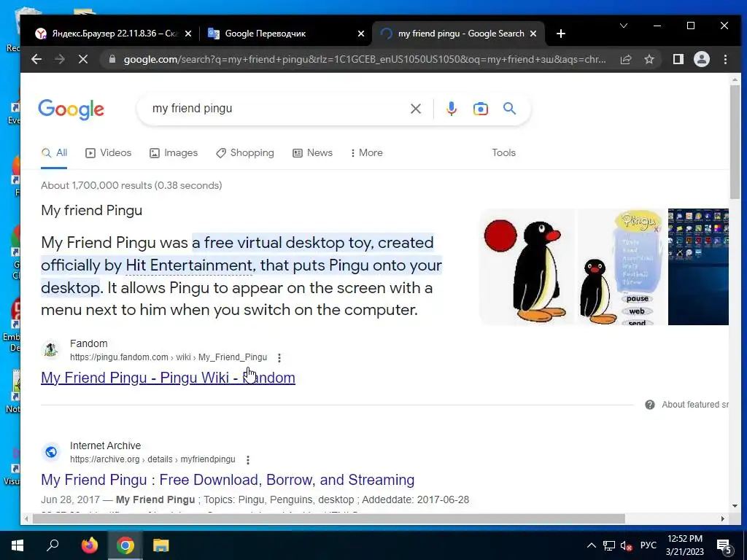Select the my friend pingu Google Search tab
Image resolution: width=747 pixels, height=560 pixels.
point(457,34)
